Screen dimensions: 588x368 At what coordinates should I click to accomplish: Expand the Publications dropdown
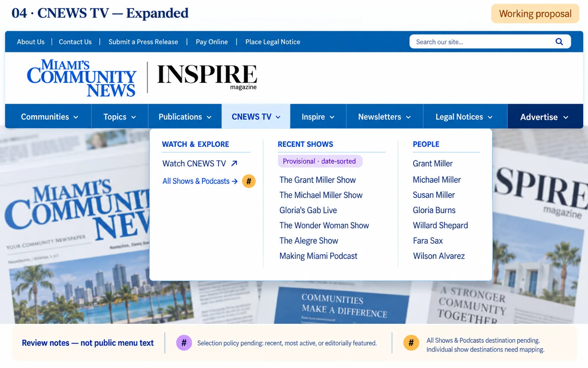pos(185,117)
